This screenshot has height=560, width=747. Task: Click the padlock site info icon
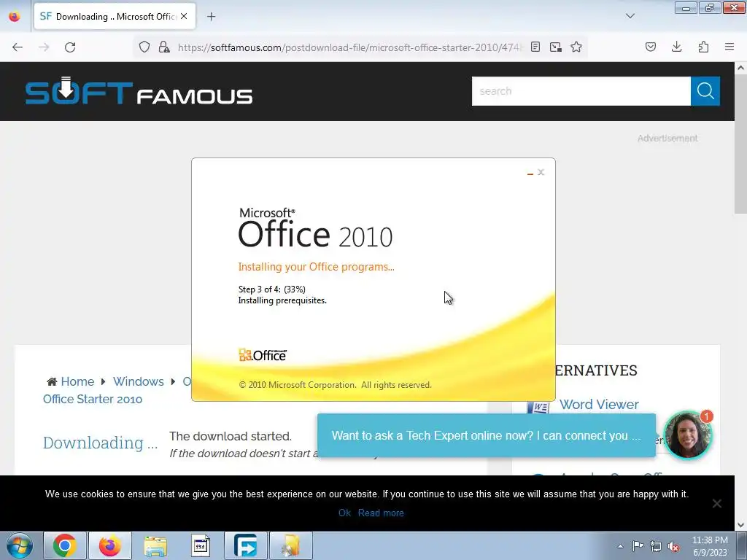click(164, 47)
